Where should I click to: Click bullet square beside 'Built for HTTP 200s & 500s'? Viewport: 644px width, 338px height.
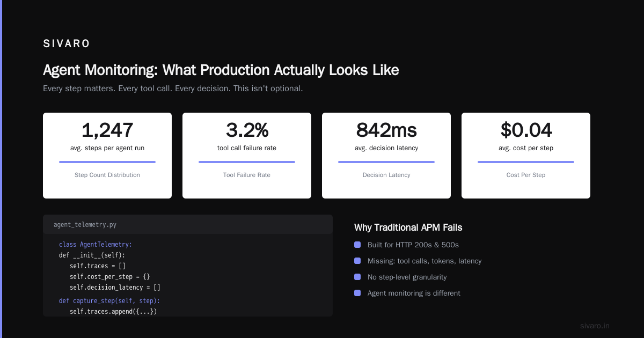[x=357, y=245]
